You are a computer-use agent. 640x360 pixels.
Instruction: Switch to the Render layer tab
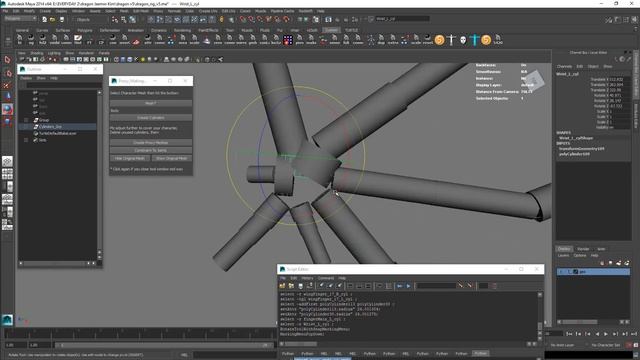tap(583, 249)
